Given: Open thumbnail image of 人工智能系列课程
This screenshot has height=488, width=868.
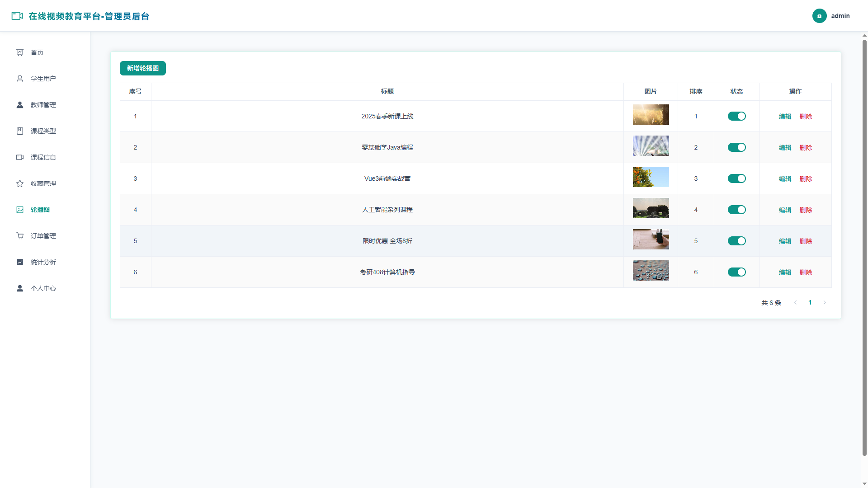Looking at the screenshot, I should tap(651, 208).
